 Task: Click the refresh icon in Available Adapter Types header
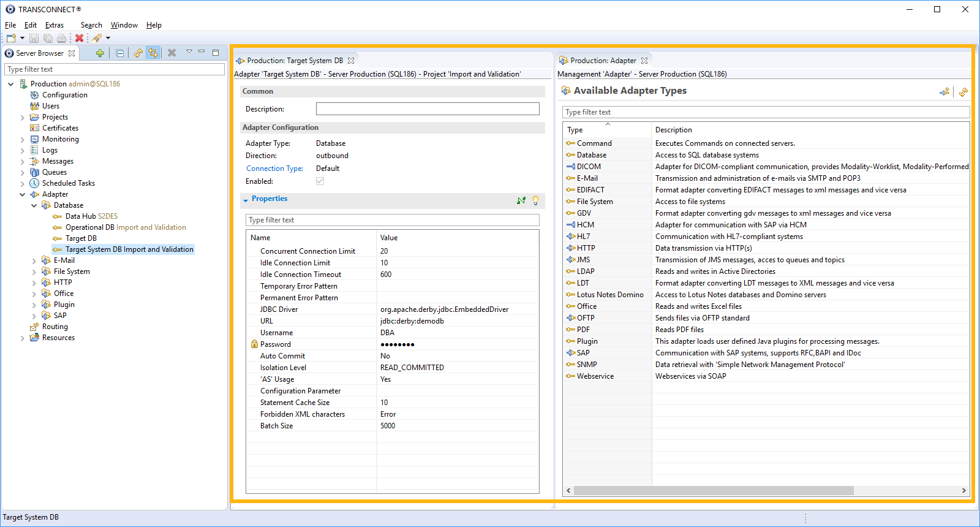963,92
